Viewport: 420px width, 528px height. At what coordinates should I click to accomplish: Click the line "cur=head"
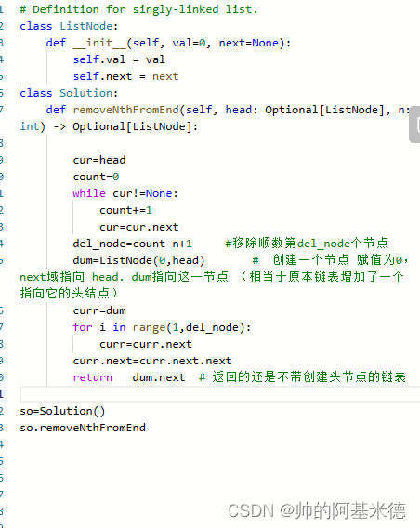pyautogui.click(x=99, y=160)
